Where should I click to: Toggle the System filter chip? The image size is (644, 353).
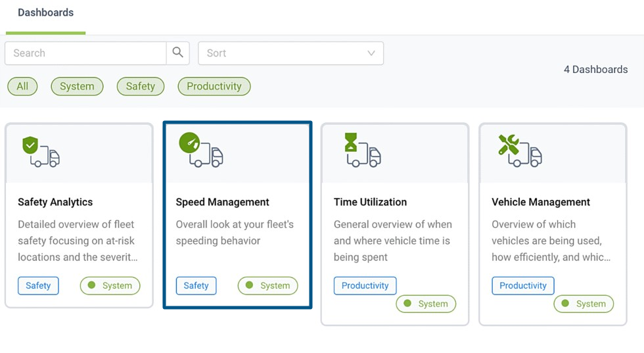click(x=78, y=86)
